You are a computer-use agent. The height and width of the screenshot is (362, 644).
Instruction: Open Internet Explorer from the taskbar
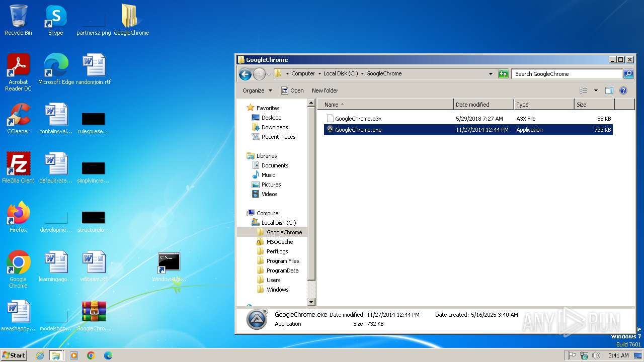(40, 355)
